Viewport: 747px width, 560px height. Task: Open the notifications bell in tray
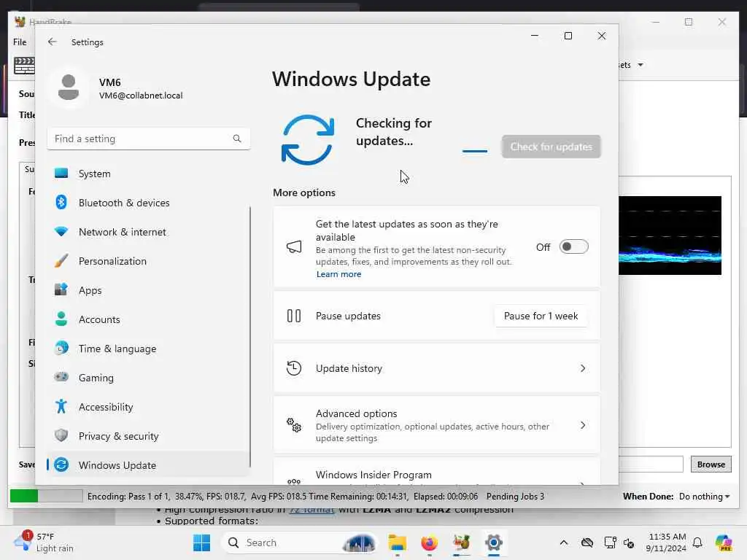[x=697, y=542]
